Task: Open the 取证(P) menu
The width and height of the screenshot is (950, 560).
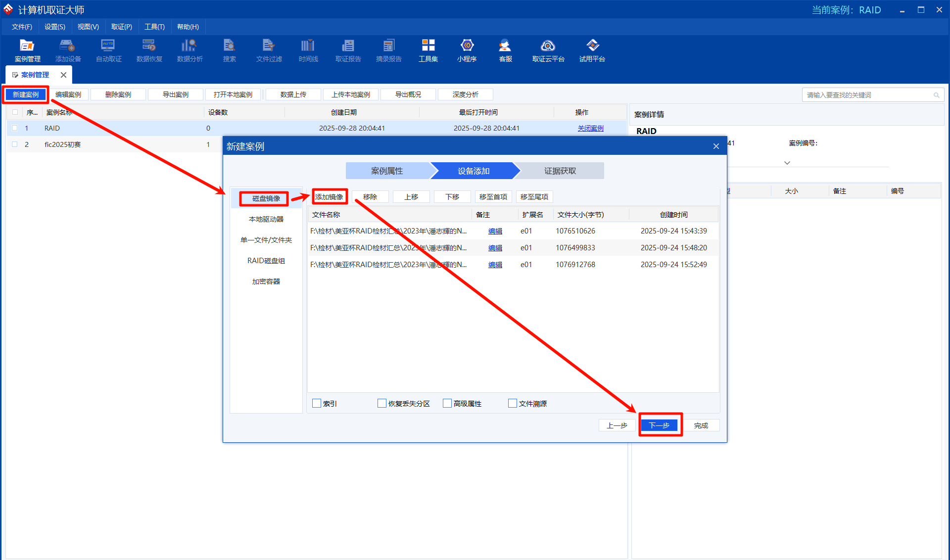Action: pyautogui.click(x=121, y=27)
